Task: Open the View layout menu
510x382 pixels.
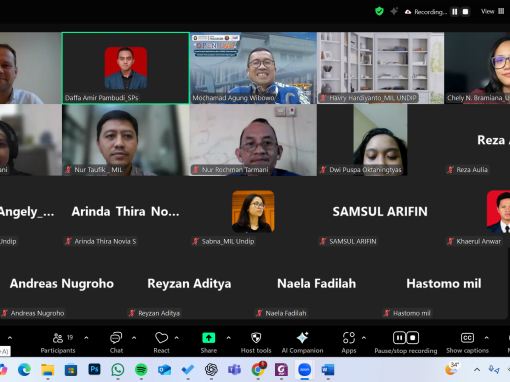Action: [492, 11]
